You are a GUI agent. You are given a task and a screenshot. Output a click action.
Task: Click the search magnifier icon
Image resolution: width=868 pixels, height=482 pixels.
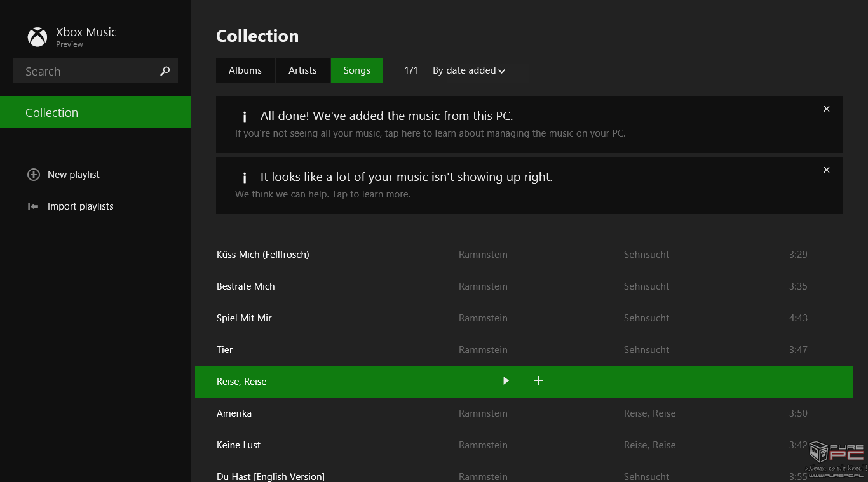pyautogui.click(x=165, y=71)
